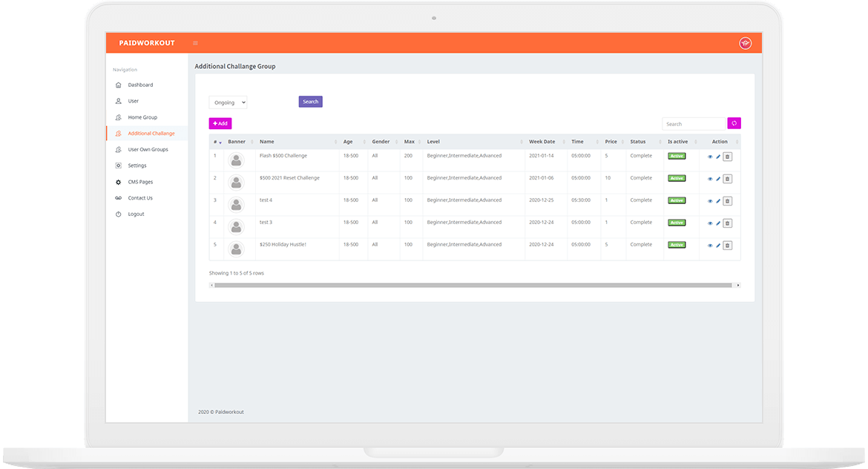Screen dimensions: 868x469
Task: Edit the Flash $500 Challenge row
Action: (718, 157)
